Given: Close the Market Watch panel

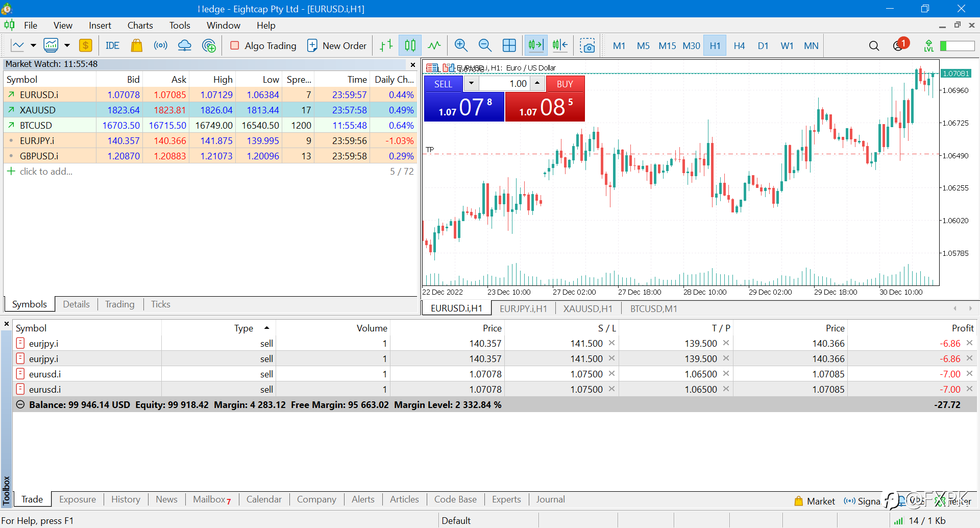Looking at the screenshot, I should (413, 64).
